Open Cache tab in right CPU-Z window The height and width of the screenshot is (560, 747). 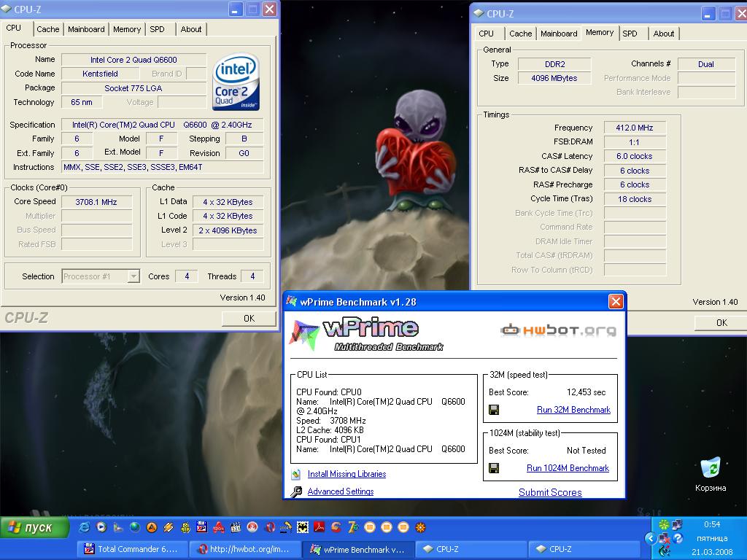pos(520,34)
